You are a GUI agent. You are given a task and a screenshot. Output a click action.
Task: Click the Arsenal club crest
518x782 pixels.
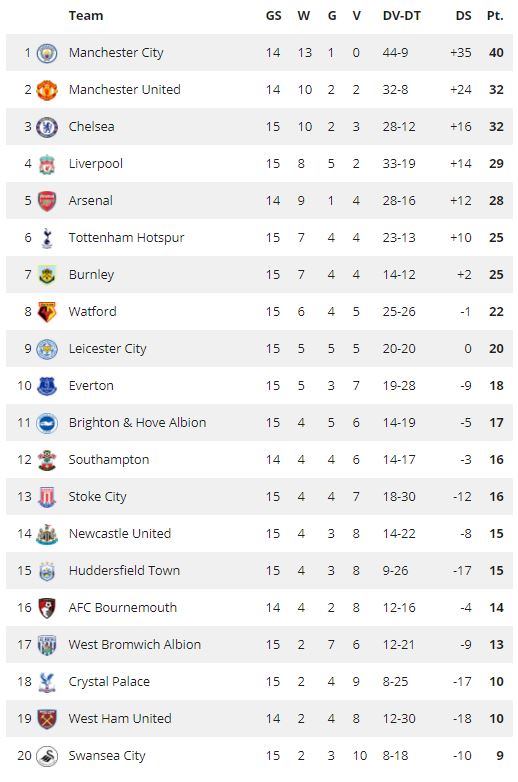[47, 201]
